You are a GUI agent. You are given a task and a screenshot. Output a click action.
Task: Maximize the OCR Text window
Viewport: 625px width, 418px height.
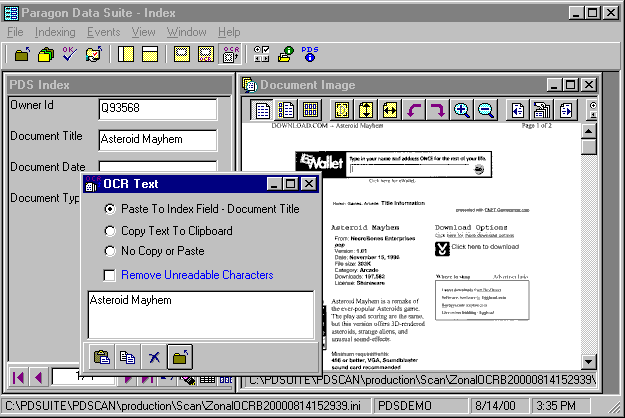tap(291, 184)
